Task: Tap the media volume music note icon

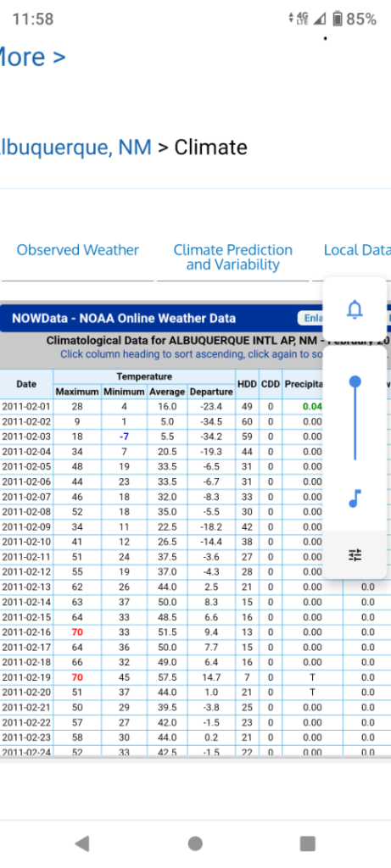Action: [355, 498]
